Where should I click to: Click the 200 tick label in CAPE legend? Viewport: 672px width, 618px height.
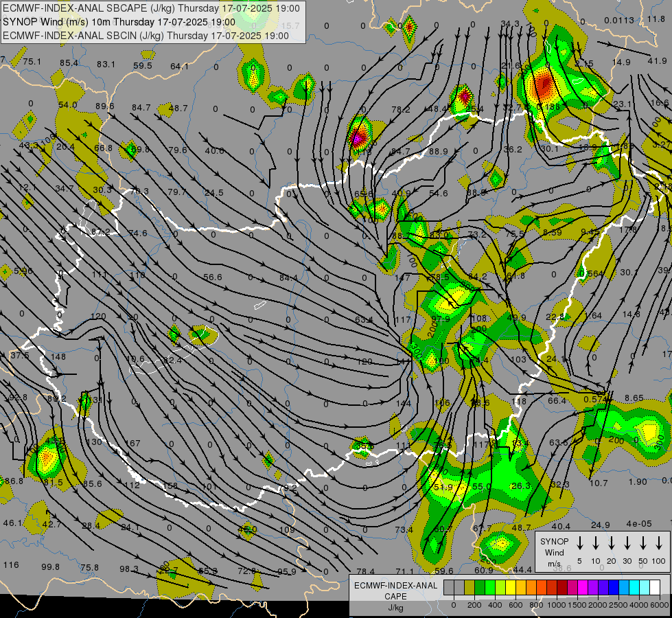(x=474, y=605)
